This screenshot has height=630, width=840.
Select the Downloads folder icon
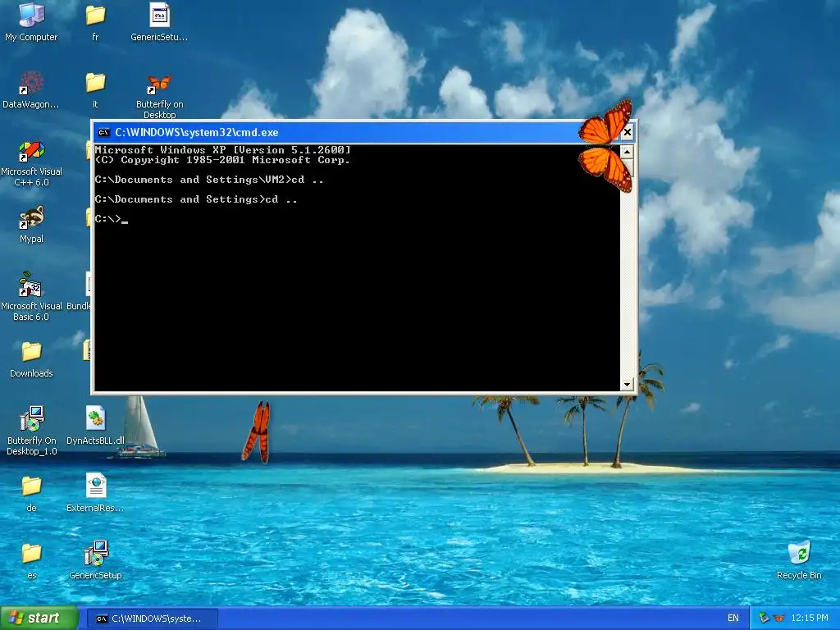pyautogui.click(x=31, y=359)
